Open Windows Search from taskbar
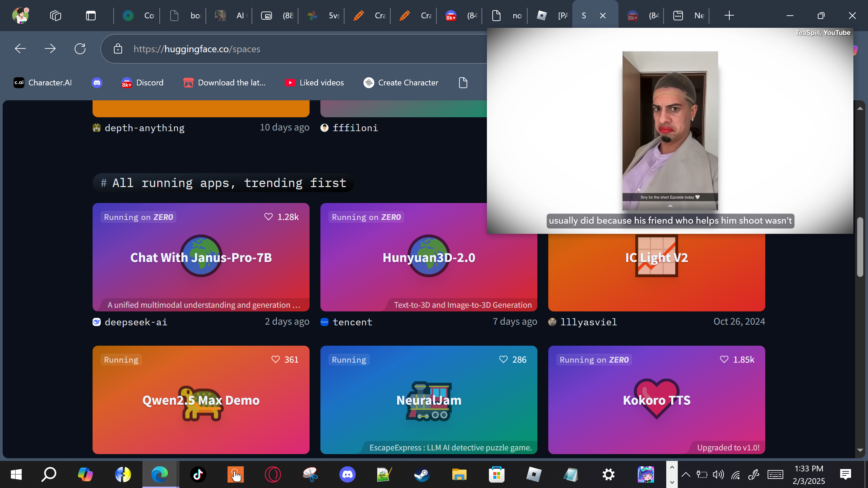The width and height of the screenshot is (868, 488). click(49, 474)
